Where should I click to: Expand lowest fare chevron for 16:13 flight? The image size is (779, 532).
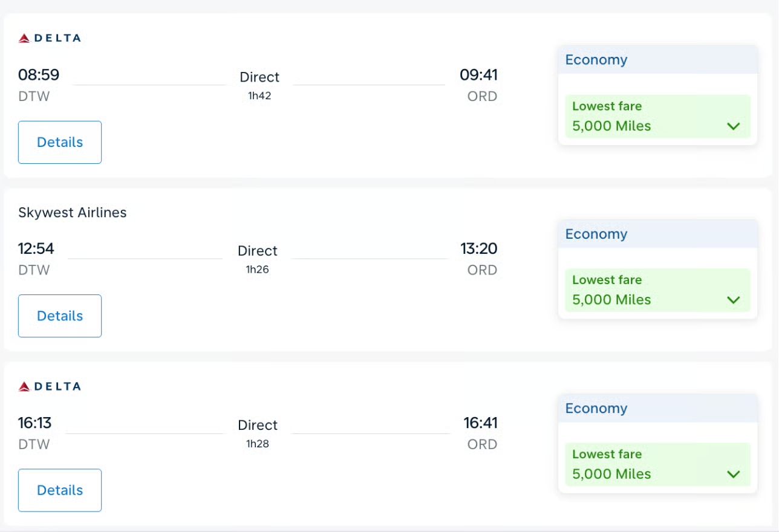733,474
